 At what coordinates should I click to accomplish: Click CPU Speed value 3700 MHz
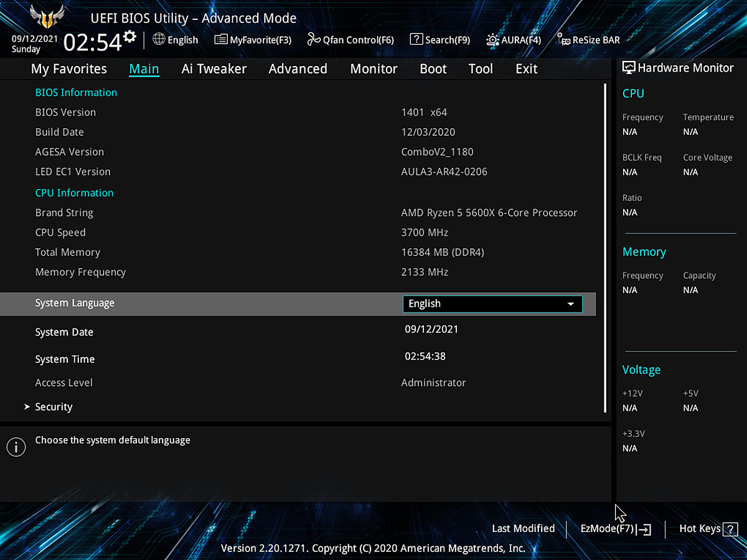(x=425, y=233)
